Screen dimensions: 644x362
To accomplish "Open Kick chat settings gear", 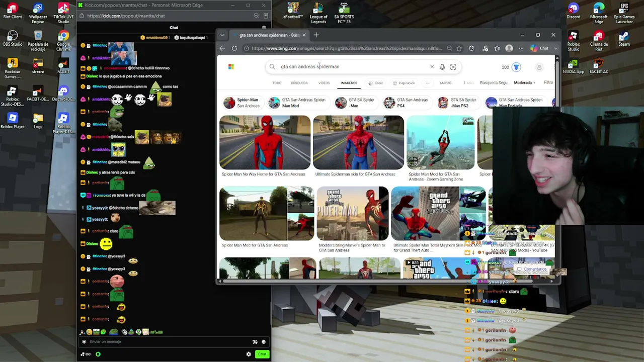I will click(249, 354).
